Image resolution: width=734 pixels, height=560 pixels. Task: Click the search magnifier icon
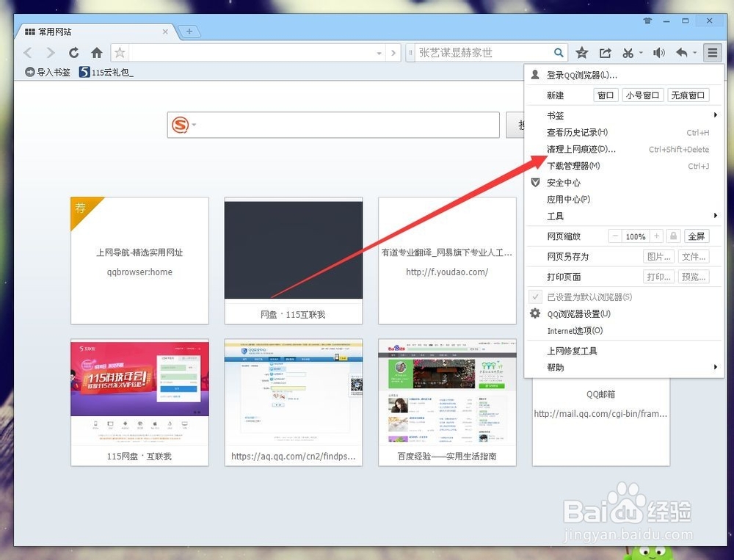tap(559, 52)
